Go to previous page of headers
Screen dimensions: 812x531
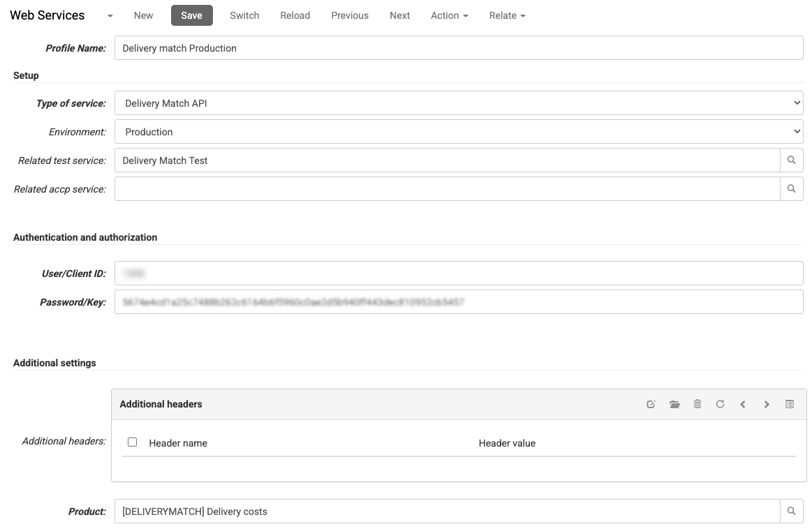743,404
